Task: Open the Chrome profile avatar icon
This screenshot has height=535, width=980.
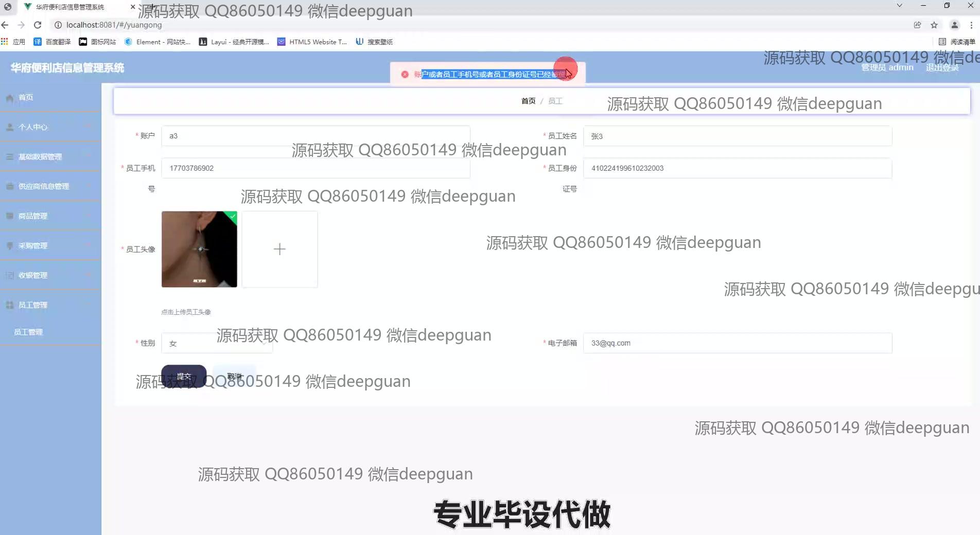Action: (954, 25)
